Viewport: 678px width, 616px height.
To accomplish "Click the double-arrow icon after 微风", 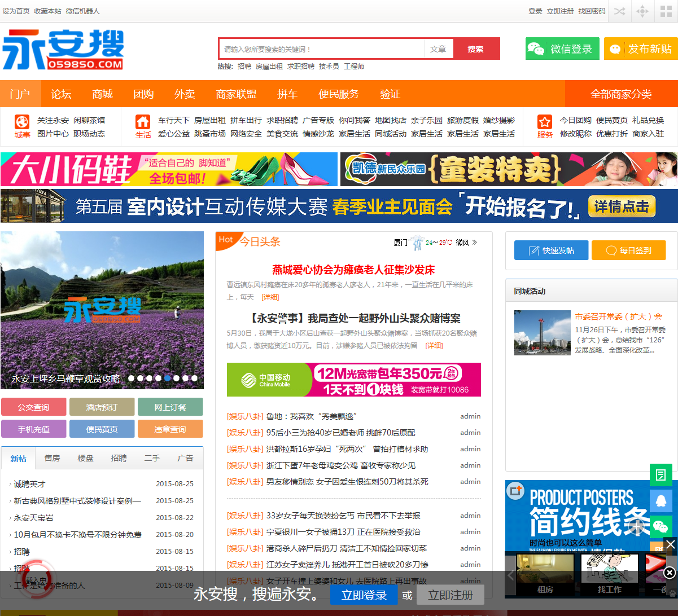I will pos(475,243).
